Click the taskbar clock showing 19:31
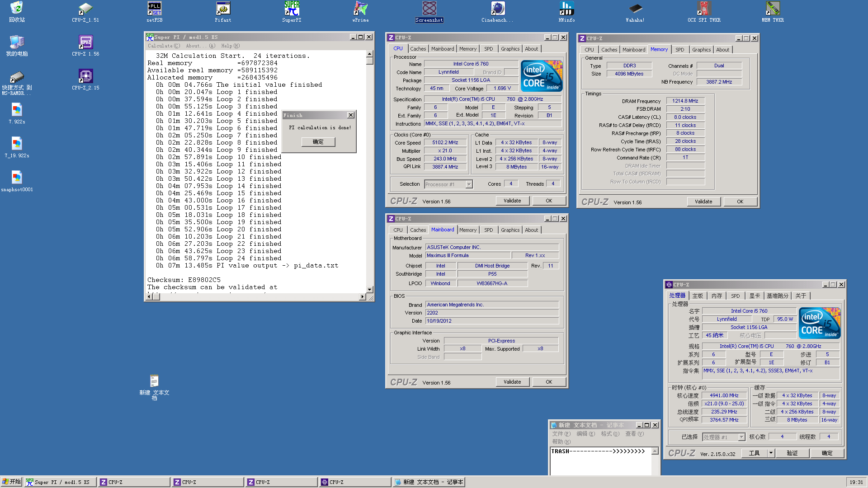The image size is (868, 488). [x=856, y=482]
